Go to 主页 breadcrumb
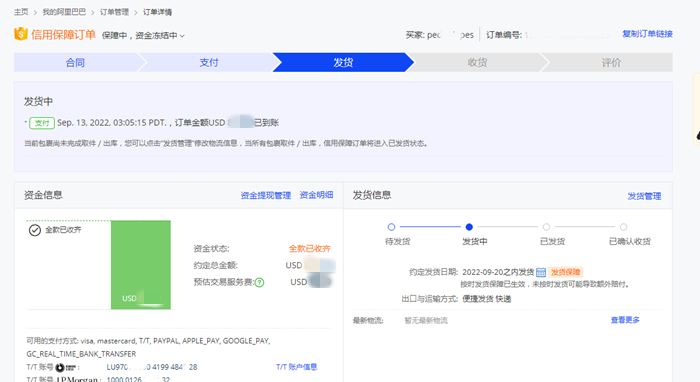Image resolution: width=700 pixels, height=382 pixels. click(21, 12)
